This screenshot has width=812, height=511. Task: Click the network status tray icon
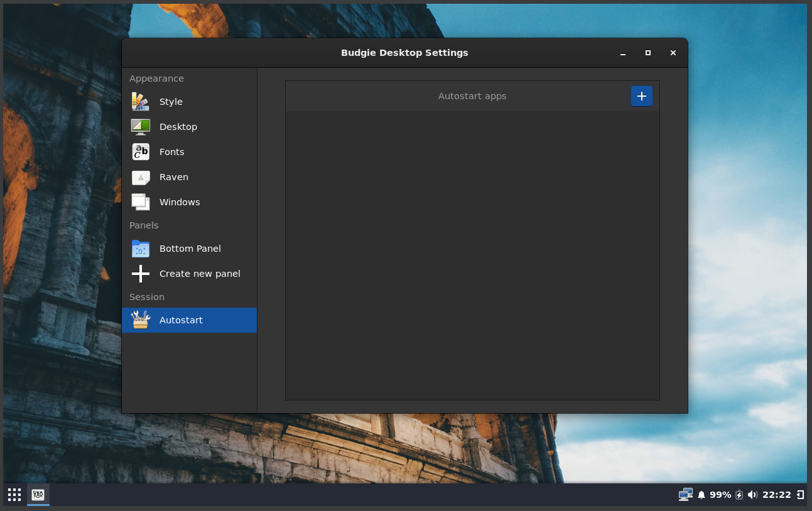coord(685,494)
